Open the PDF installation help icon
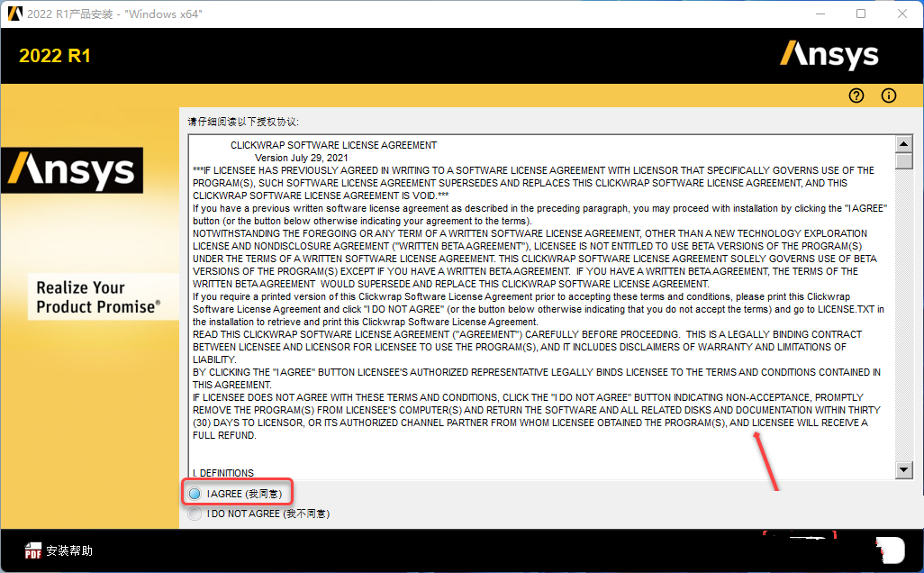Viewport: 924px width, 573px height. tap(33, 550)
